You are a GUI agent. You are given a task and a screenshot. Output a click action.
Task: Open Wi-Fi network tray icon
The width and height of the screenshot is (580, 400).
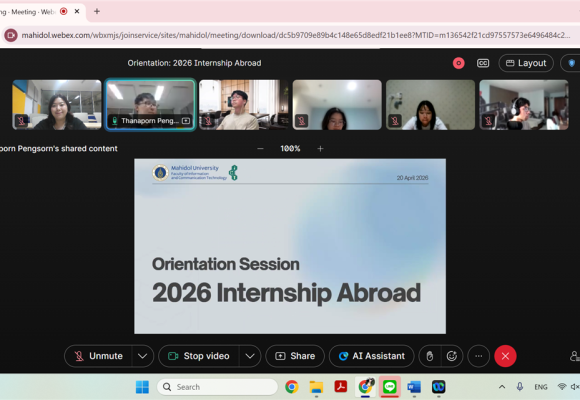click(562, 387)
